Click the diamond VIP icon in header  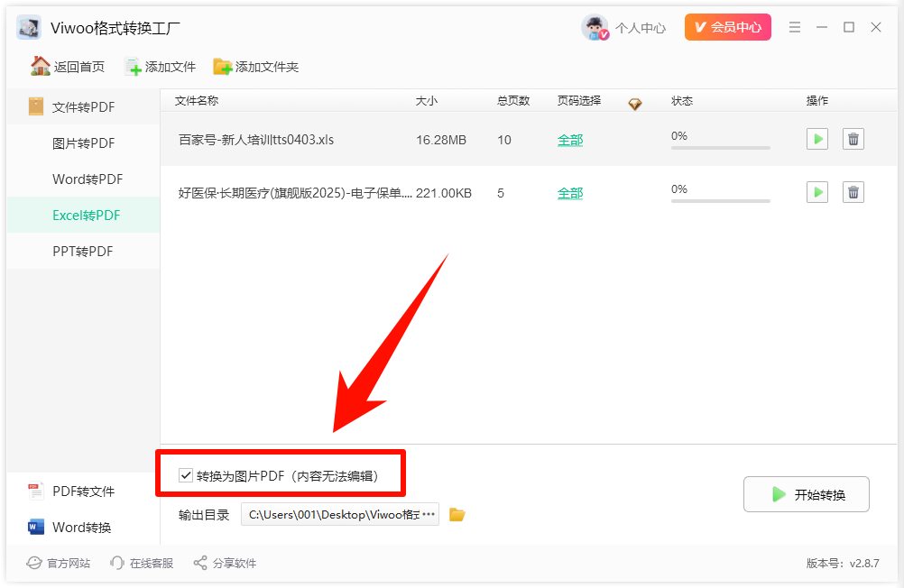[x=635, y=105]
